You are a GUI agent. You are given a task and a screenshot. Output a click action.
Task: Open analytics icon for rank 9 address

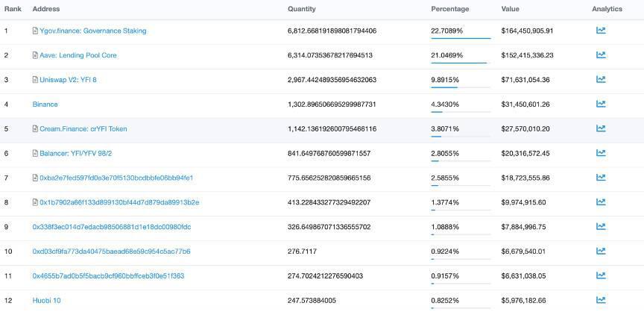click(x=601, y=226)
